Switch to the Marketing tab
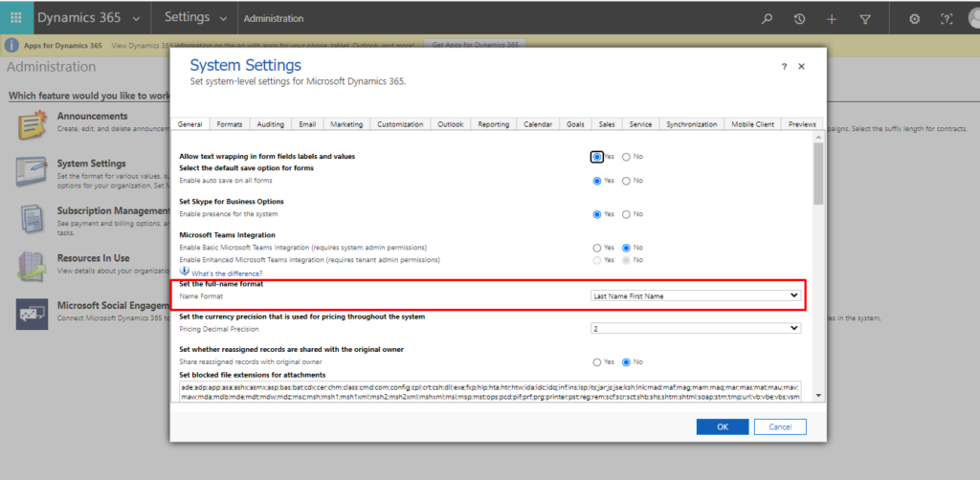Viewport: 980px width, 480px height. tap(346, 124)
